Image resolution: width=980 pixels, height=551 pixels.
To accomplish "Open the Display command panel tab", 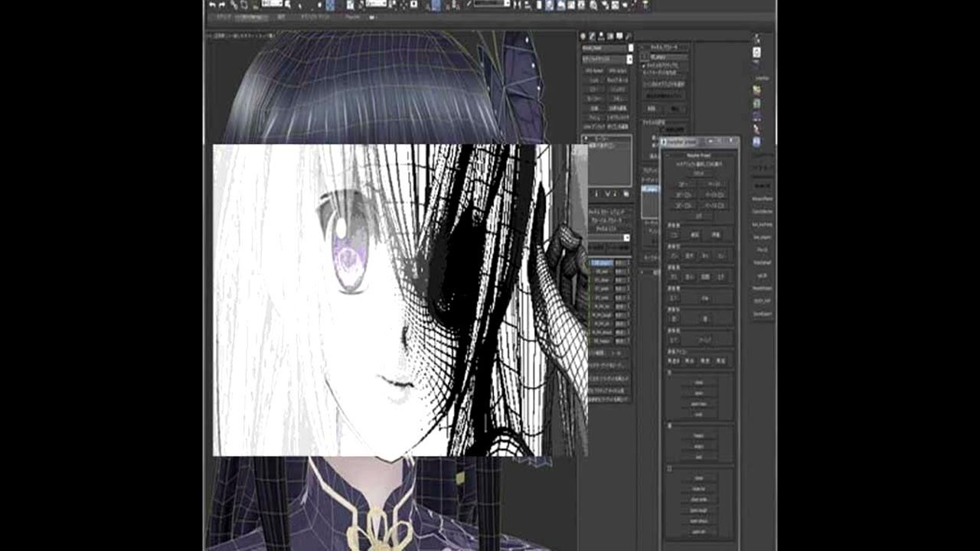I will coord(619,36).
